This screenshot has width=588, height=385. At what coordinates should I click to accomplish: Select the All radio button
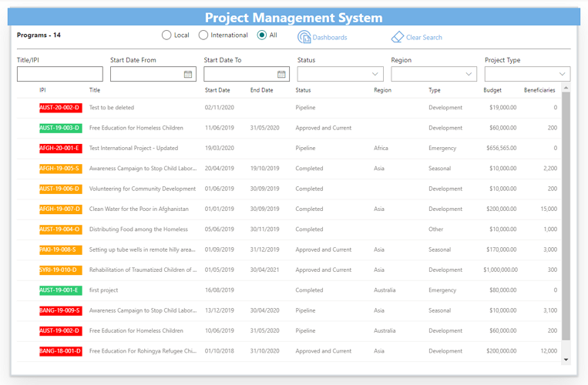[x=262, y=35]
